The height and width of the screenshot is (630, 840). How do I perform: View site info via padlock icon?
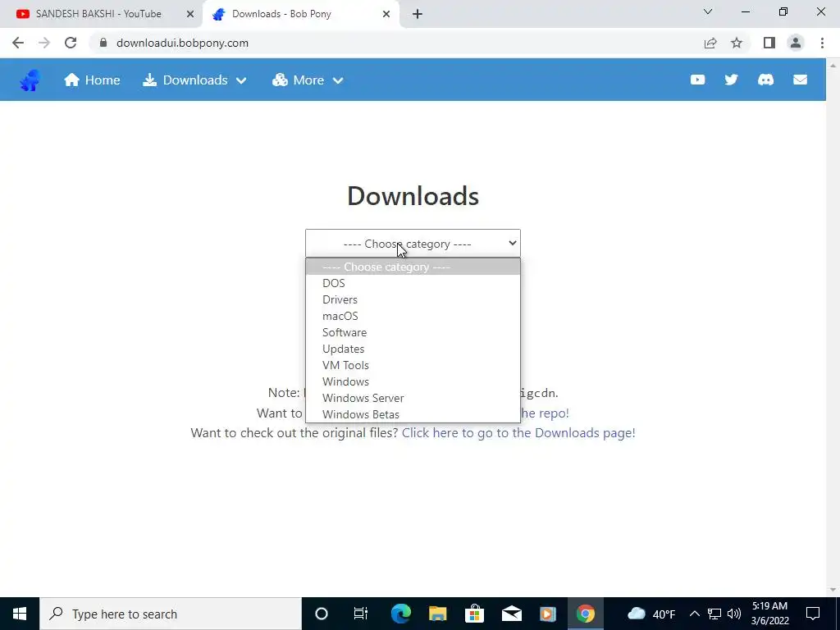103,43
